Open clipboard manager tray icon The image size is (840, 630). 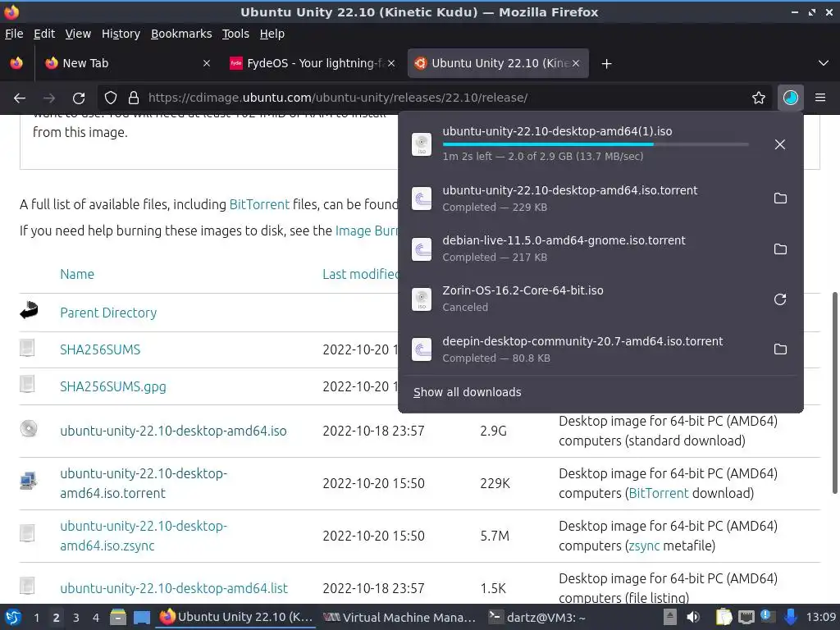[x=724, y=617]
